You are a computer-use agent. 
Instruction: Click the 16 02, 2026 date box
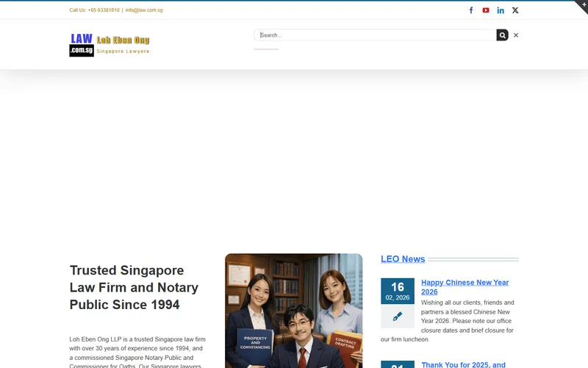coord(398,291)
